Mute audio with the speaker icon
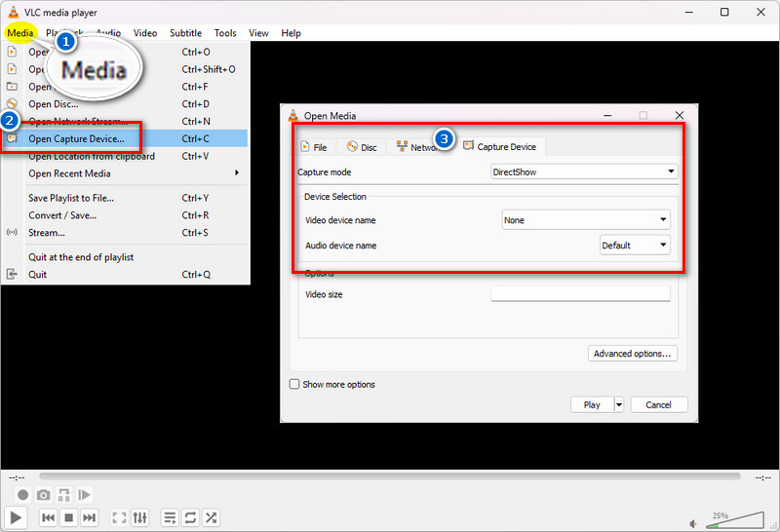This screenshot has height=532, width=780. (x=694, y=523)
